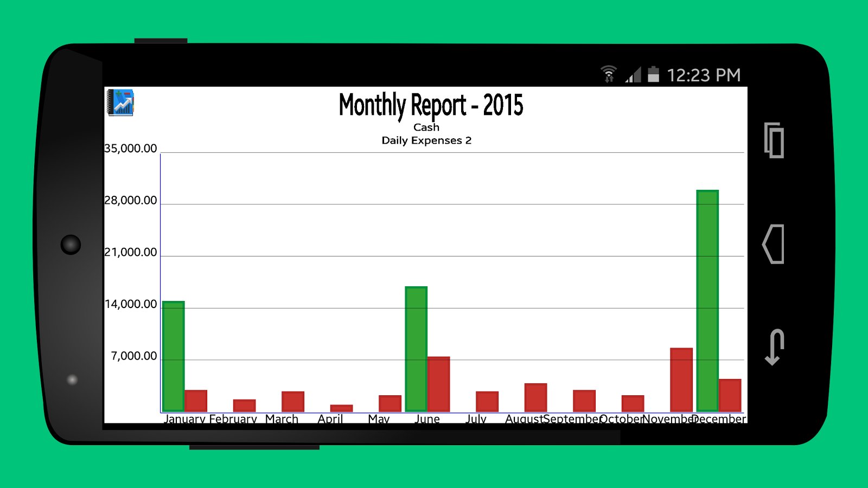Viewport: 868px width, 488px height.
Task: Tap the Daily Expenses app icon
Action: pyautogui.click(x=120, y=102)
